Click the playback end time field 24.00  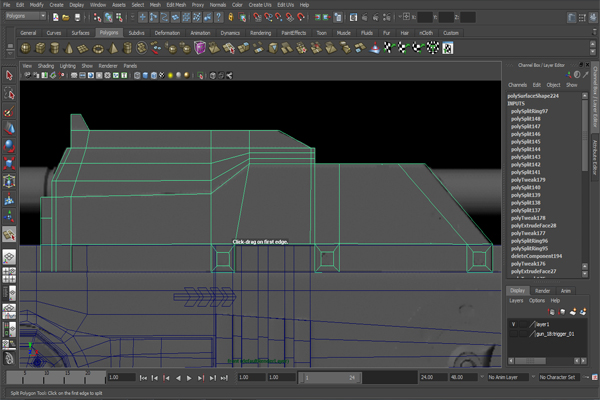coord(433,377)
